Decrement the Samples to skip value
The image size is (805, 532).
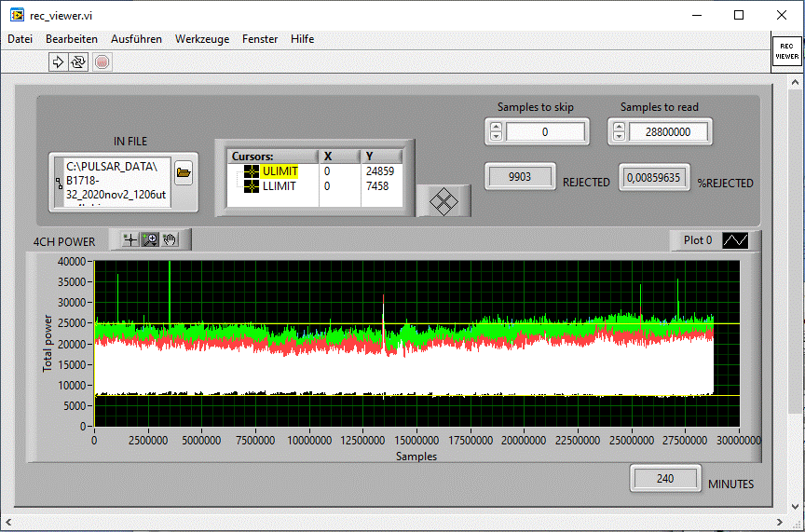pos(496,136)
